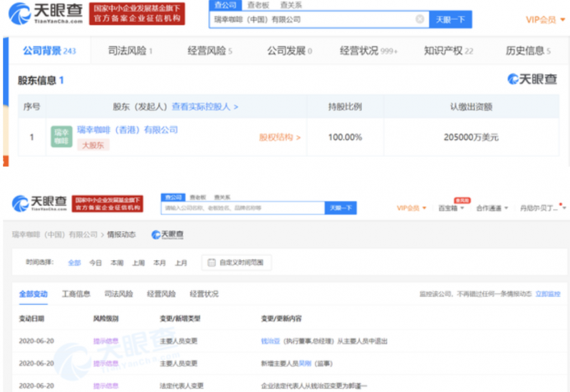Screen dimensions: 570x392
Task: Click the small TianYanCha logo beside breadcrumb
Action: [x=167, y=234]
